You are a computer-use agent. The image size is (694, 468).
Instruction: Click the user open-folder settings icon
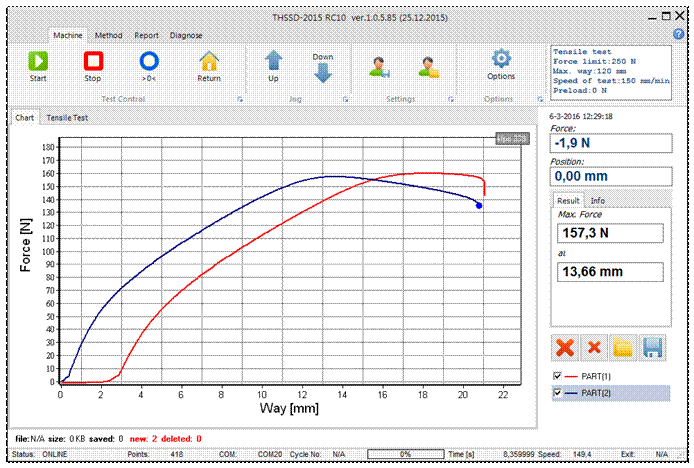point(429,67)
